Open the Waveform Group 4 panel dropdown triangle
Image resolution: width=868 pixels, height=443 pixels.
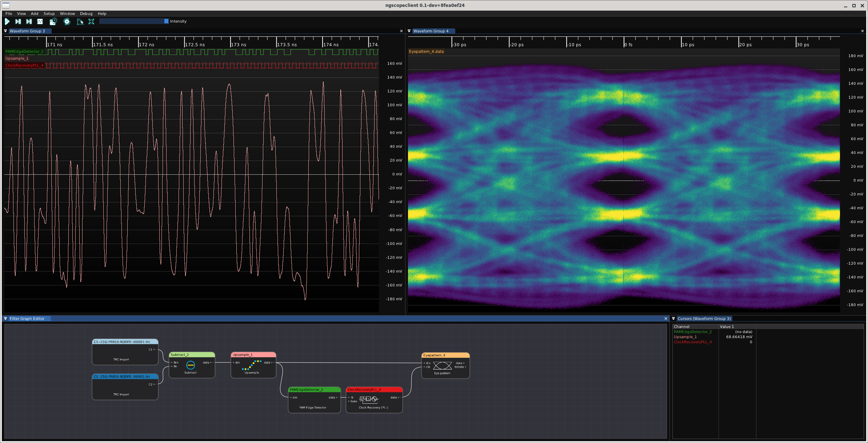tap(409, 31)
